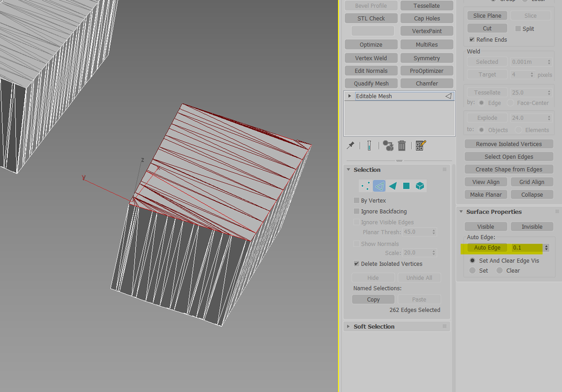562x392 pixels.
Task: Click the Editable Mesh edge indicator icon
Action: pos(448,96)
